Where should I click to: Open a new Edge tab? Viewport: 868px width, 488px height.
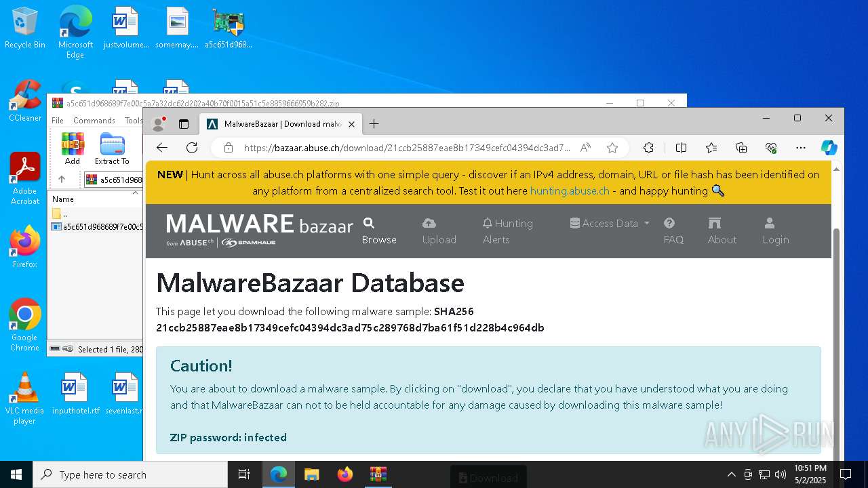pos(374,124)
